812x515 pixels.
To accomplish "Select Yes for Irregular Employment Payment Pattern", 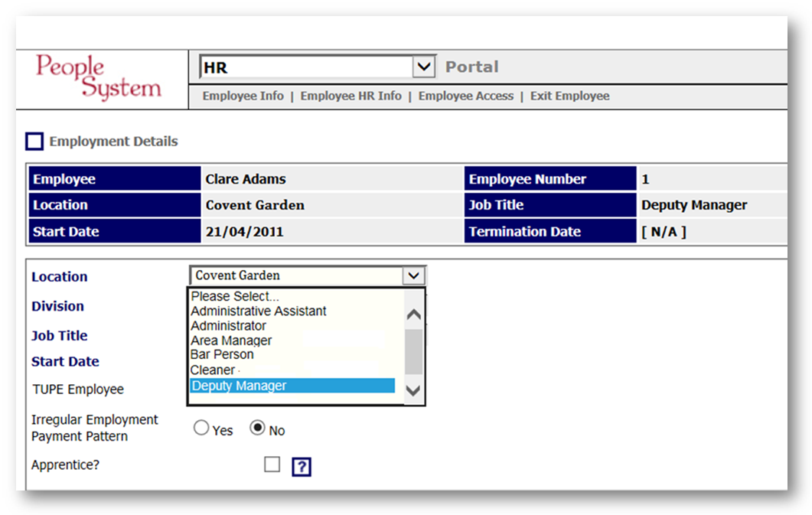I will (201, 429).
